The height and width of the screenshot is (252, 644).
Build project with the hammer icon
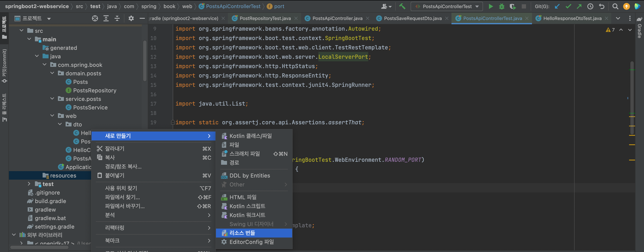pyautogui.click(x=402, y=6)
